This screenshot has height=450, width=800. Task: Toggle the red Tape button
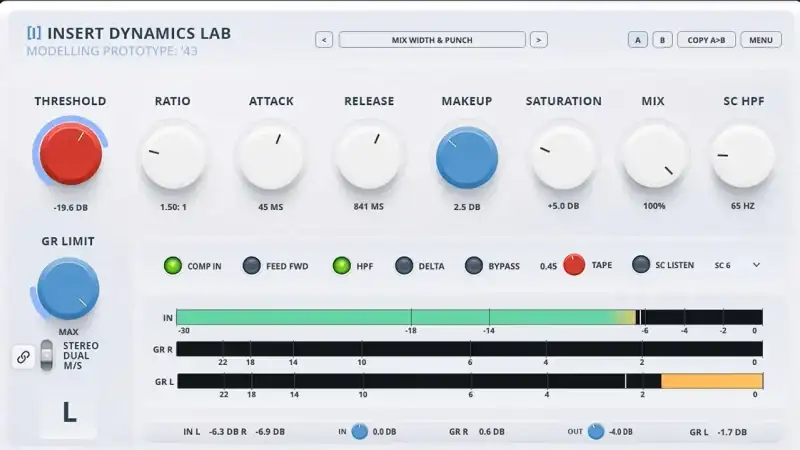point(574,265)
